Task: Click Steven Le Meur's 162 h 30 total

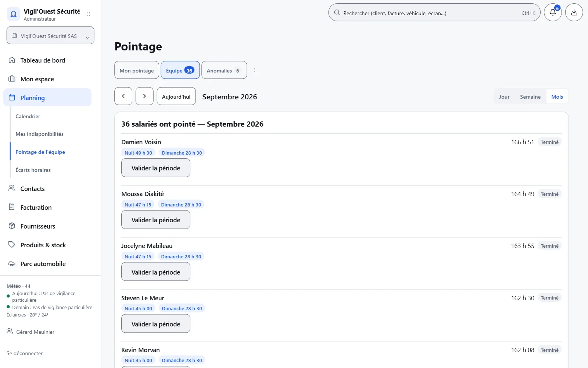Action: (523, 298)
